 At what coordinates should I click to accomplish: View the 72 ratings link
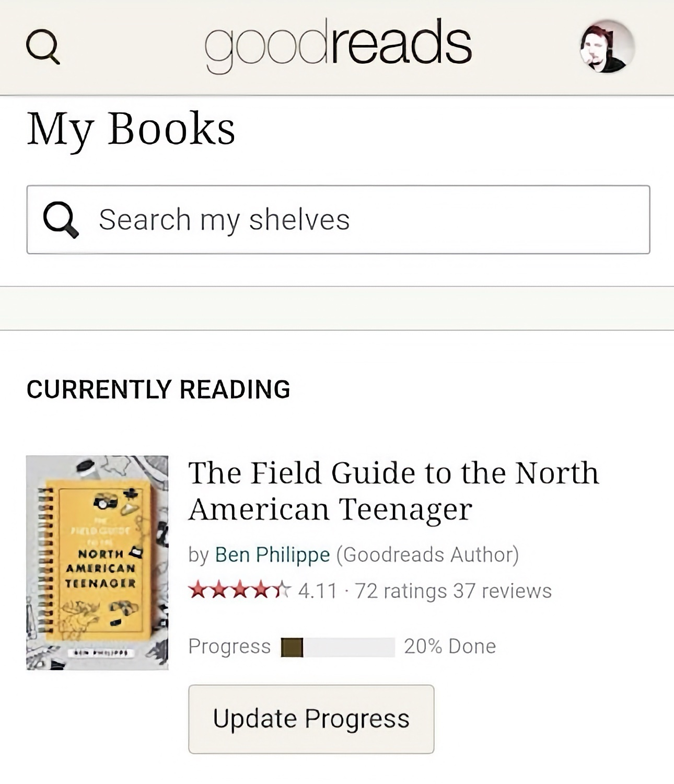[401, 591]
